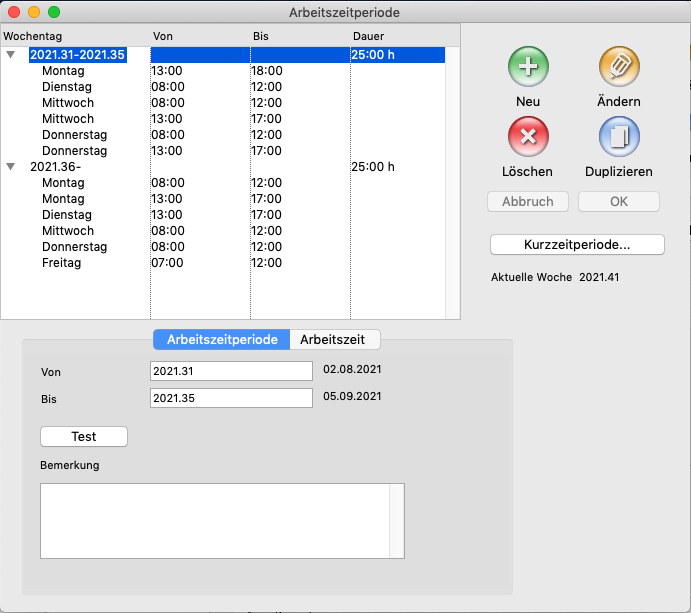This screenshot has height=613, width=691.
Task: Click the orange Ändern pencil icon
Action: (x=619, y=68)
